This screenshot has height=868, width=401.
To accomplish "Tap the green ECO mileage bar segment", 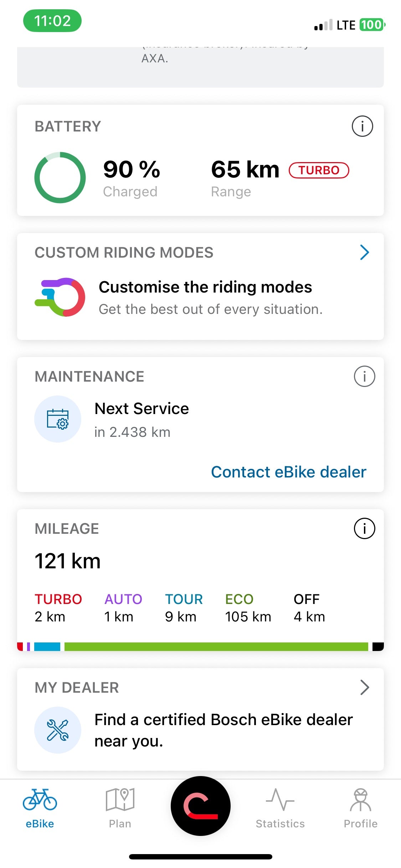I will [x=216, y=647].
